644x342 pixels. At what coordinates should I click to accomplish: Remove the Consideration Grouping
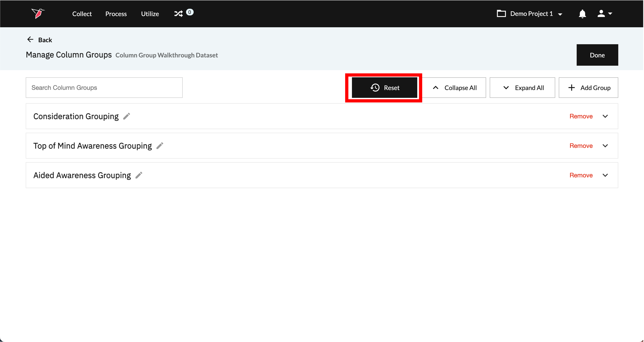pos(581,116)
